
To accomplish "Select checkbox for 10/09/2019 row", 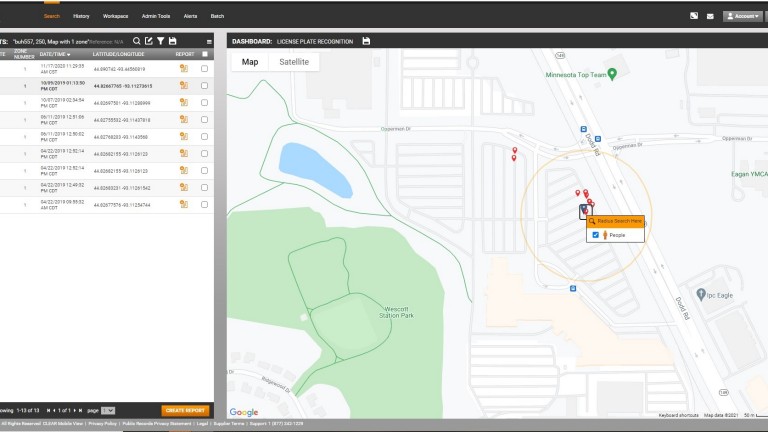I will click(x=205, y=86).
